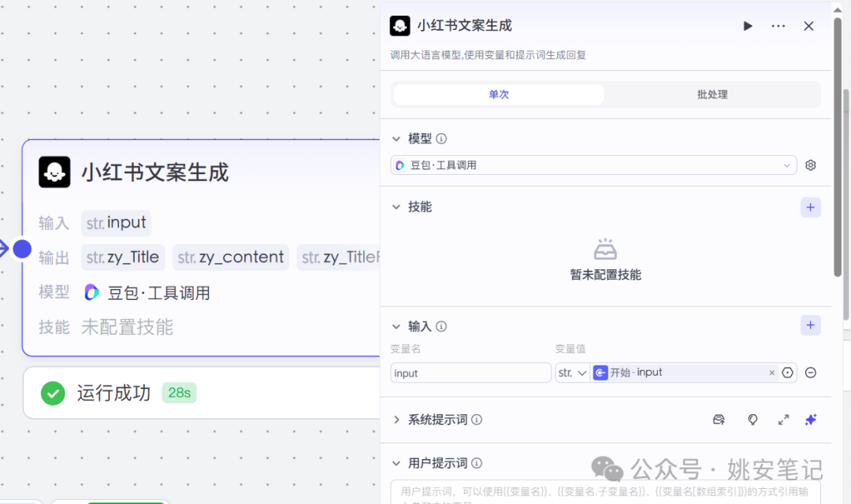Screen dimensions: 851x504
Task: Click the 用户提示词 text input area
Action: coord(605,493)
